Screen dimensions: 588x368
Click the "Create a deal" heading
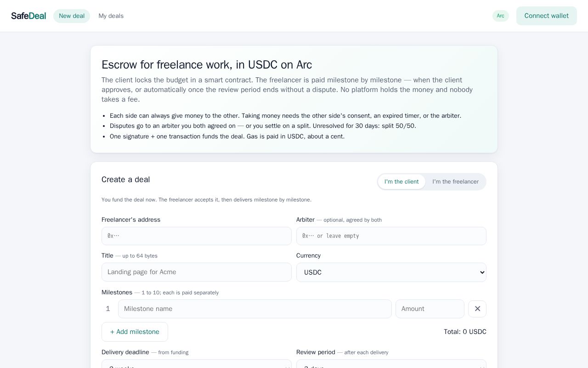click(x=126, y=179)
